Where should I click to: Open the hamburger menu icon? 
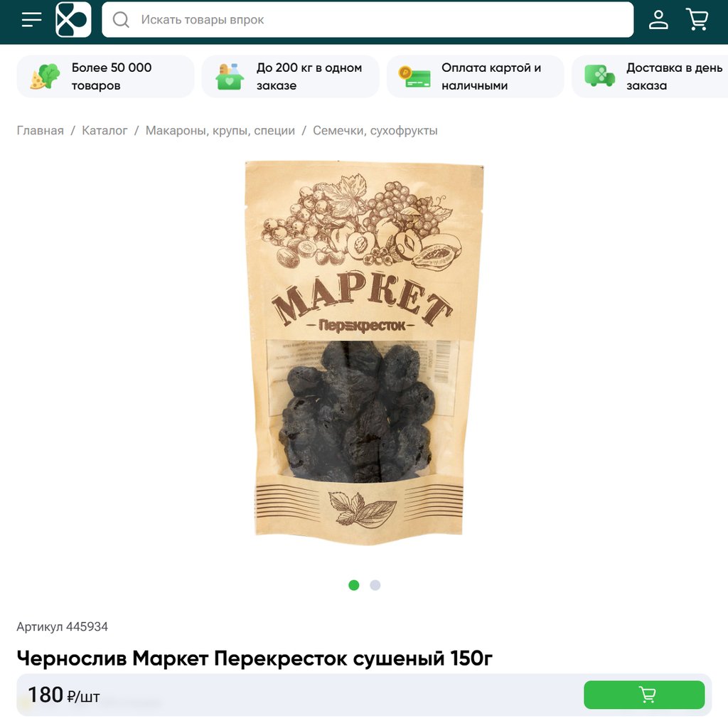(31, 19)
